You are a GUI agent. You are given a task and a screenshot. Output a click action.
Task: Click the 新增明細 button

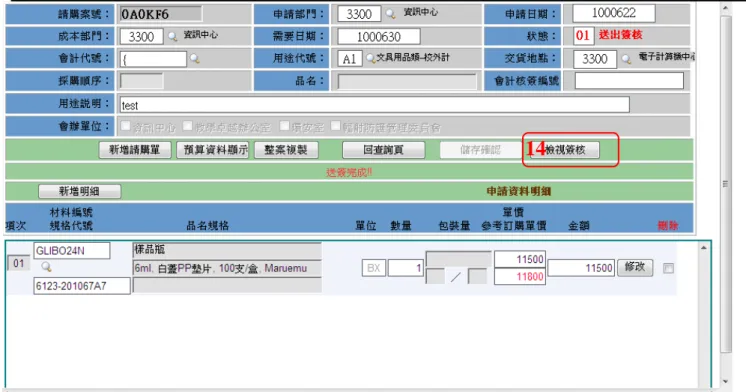79,191
